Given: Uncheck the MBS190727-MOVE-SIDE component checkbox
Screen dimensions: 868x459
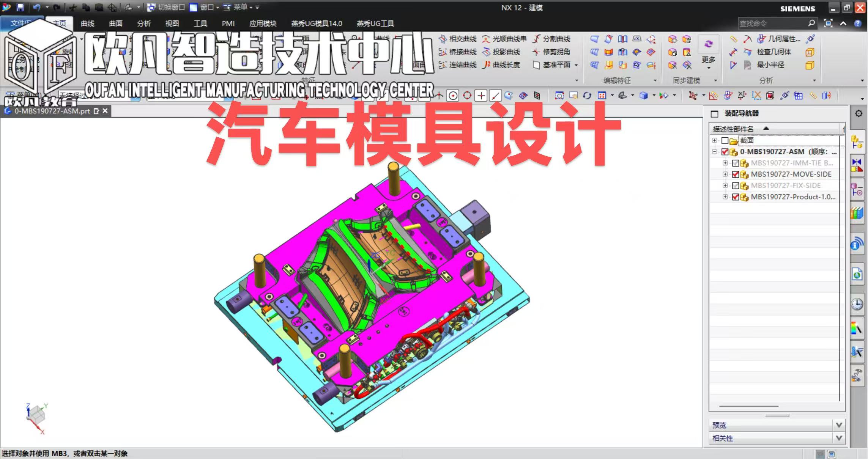Looking at the screenshot, I should coord(736,174).
